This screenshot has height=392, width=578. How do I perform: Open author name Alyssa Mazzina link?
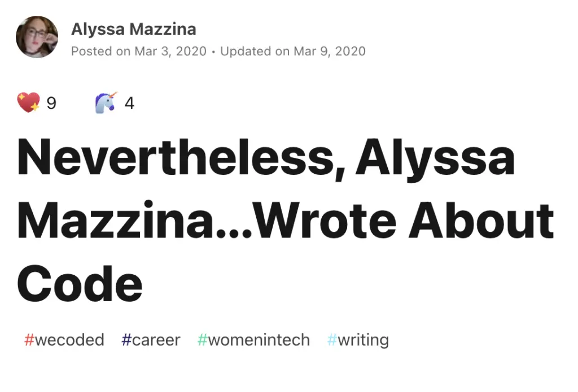[x=133, y=29]
